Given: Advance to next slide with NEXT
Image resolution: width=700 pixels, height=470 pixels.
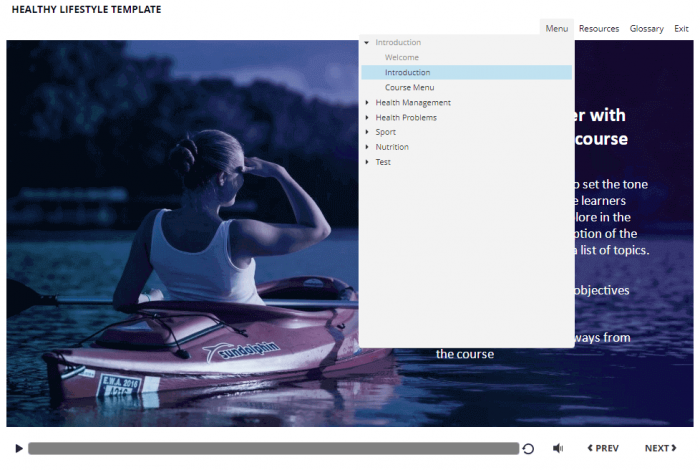Looking at the screenshot, I should (x=660, y=449).
